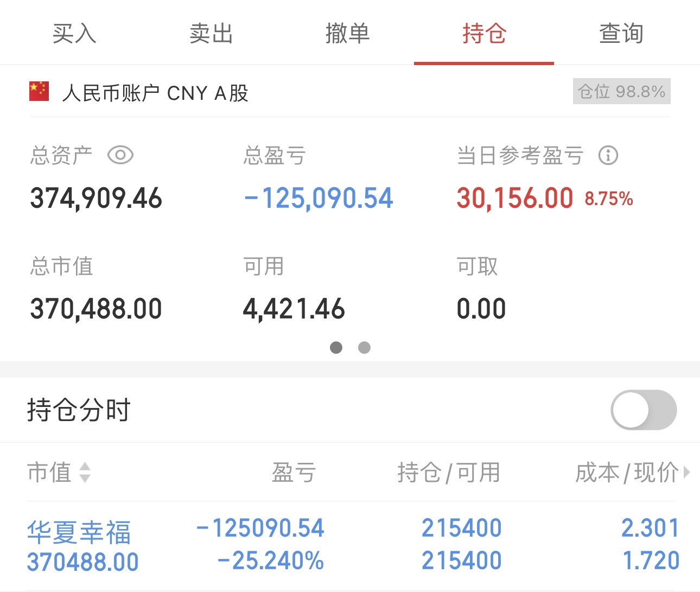700x592 pixels.
Task: Select the 持仓 tab
Action: coord(484,33)
